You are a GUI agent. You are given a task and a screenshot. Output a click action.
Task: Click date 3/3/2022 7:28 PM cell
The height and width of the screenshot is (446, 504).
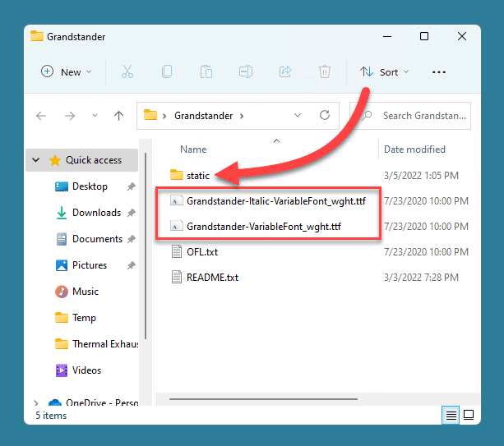[x=421, y=278]
